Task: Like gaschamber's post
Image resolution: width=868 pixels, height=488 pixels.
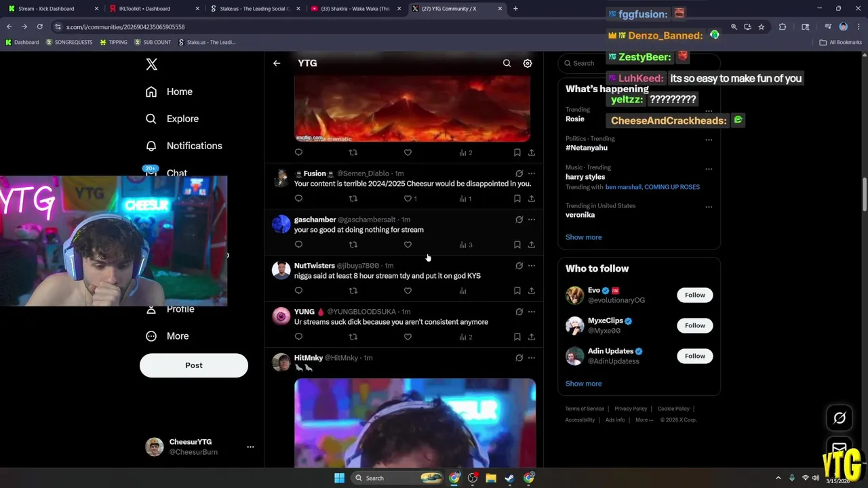Action: click(408, 245)
